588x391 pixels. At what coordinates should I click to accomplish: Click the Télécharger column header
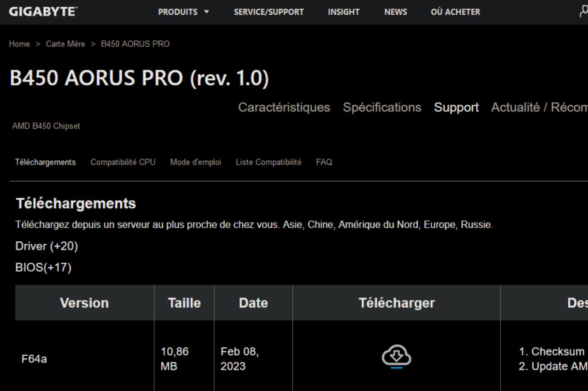396,303
